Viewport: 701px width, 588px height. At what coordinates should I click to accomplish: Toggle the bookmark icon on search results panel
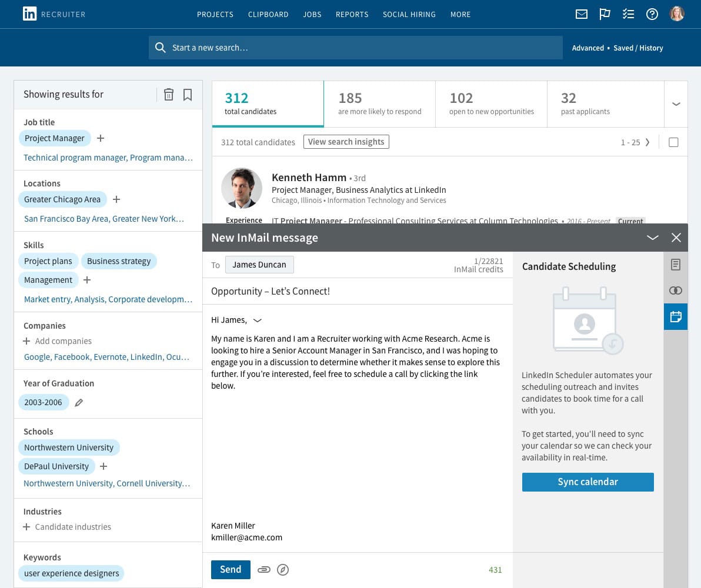click(x=188, y=94)
